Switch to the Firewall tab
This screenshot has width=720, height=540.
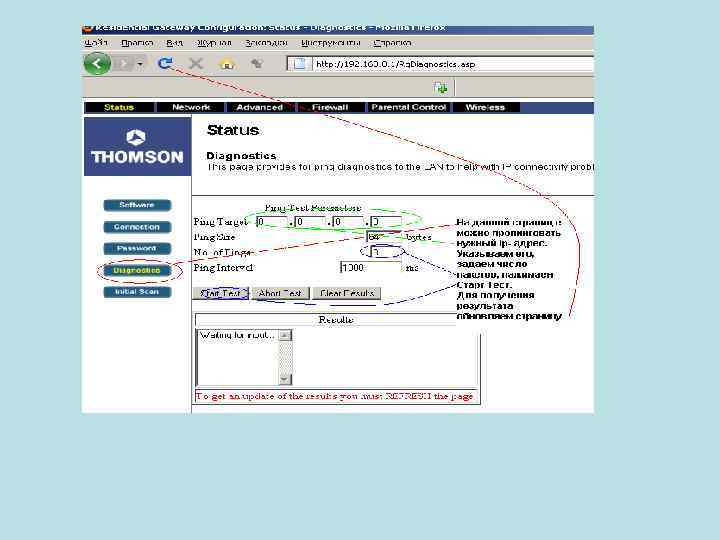[x=330, y=107]
